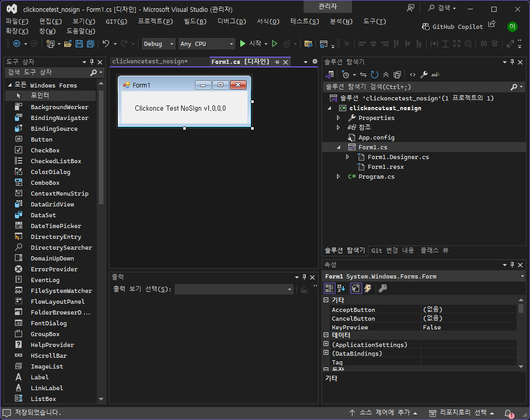Click the toolbox search input field
Image resolution: width=530 pixels, height=420 pixels.
(48, 73)
